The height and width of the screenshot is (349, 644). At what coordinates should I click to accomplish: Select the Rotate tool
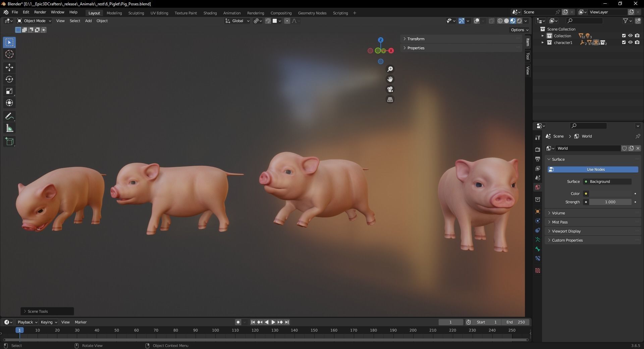9,79
